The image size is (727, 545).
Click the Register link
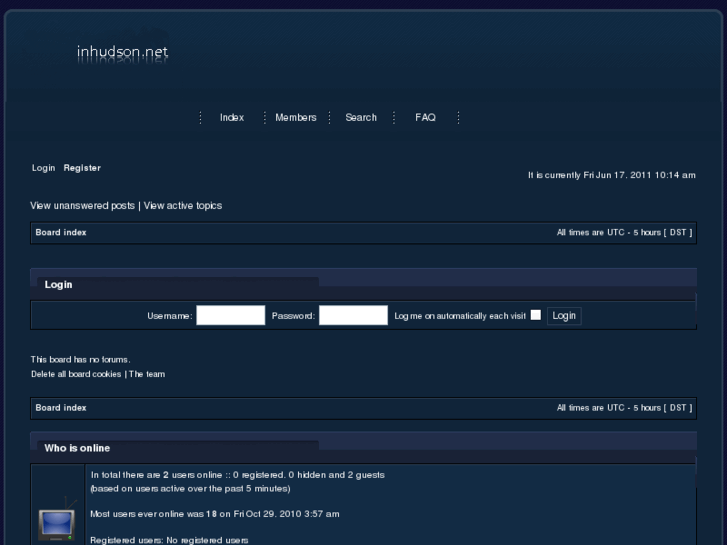point(82,168)
